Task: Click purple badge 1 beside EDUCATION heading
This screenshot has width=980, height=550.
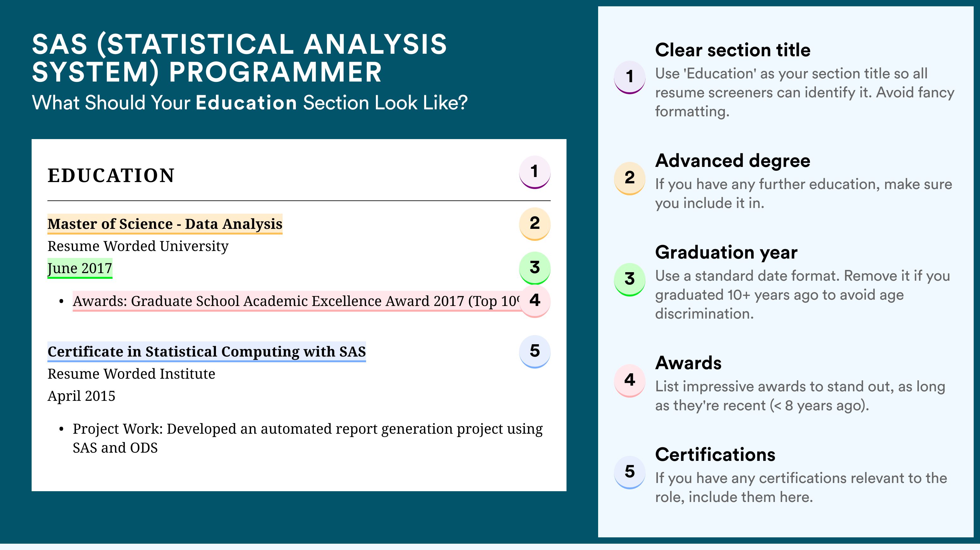Action: [535, 172]
